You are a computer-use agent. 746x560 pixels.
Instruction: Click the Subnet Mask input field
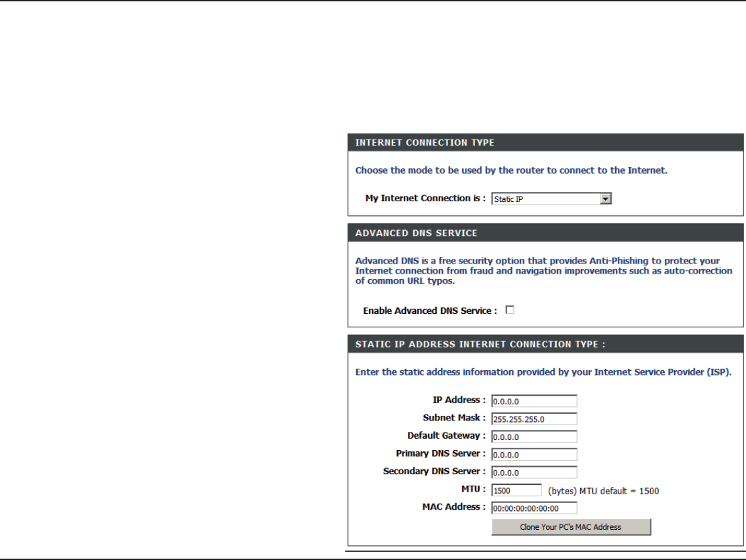[534, 419]
